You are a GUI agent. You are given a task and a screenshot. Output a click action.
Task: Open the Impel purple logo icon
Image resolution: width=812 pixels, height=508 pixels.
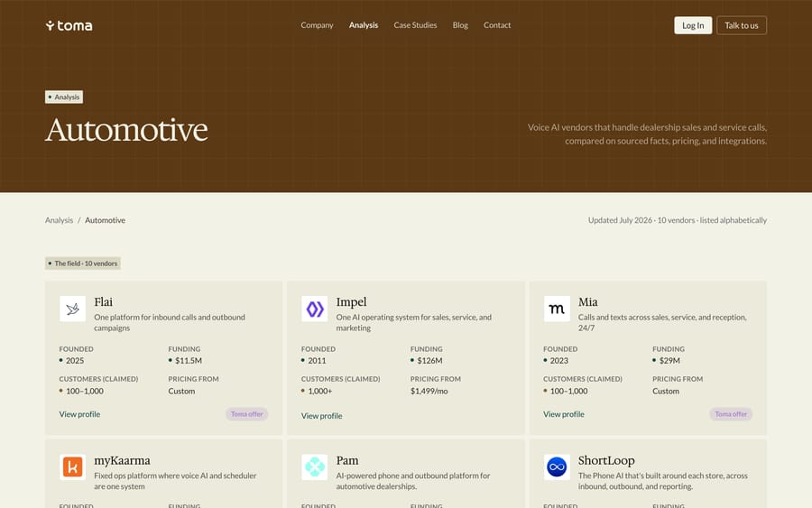[x=314, y=309]
